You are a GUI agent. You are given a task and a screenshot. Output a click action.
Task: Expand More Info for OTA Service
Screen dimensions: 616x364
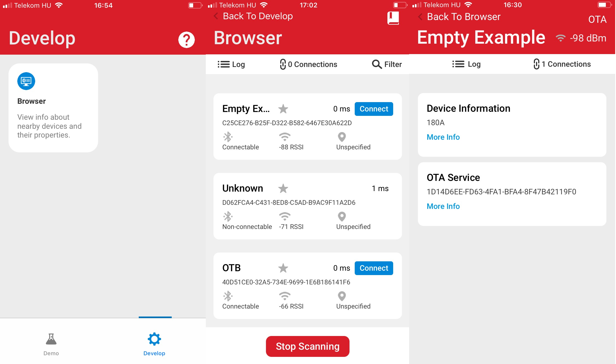[x=443, y=206]
